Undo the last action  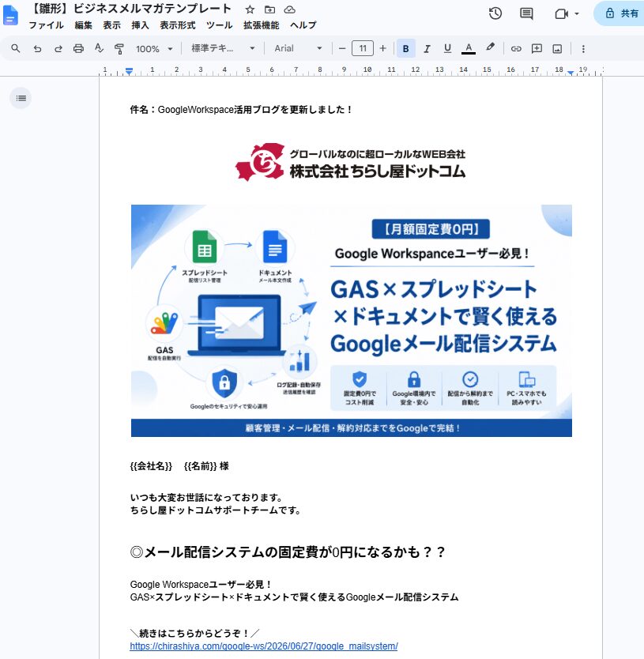(37, 48)
